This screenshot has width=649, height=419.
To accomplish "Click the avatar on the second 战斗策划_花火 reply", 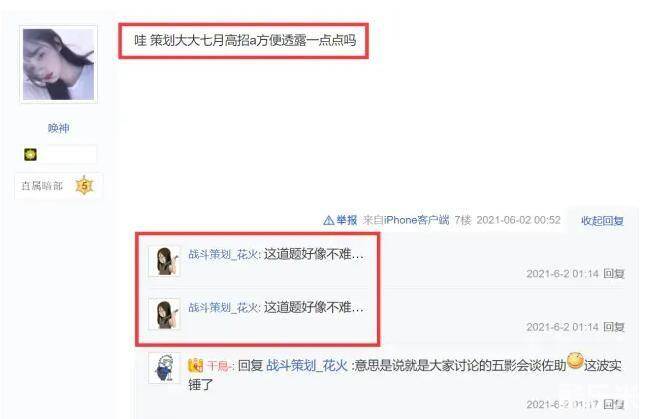I will pos(164,314).
